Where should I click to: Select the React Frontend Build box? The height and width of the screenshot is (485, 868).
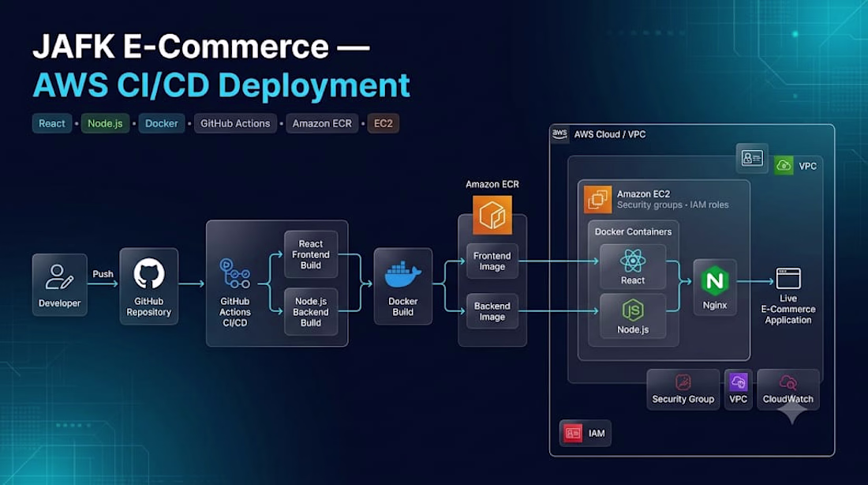tap(311, 254)
